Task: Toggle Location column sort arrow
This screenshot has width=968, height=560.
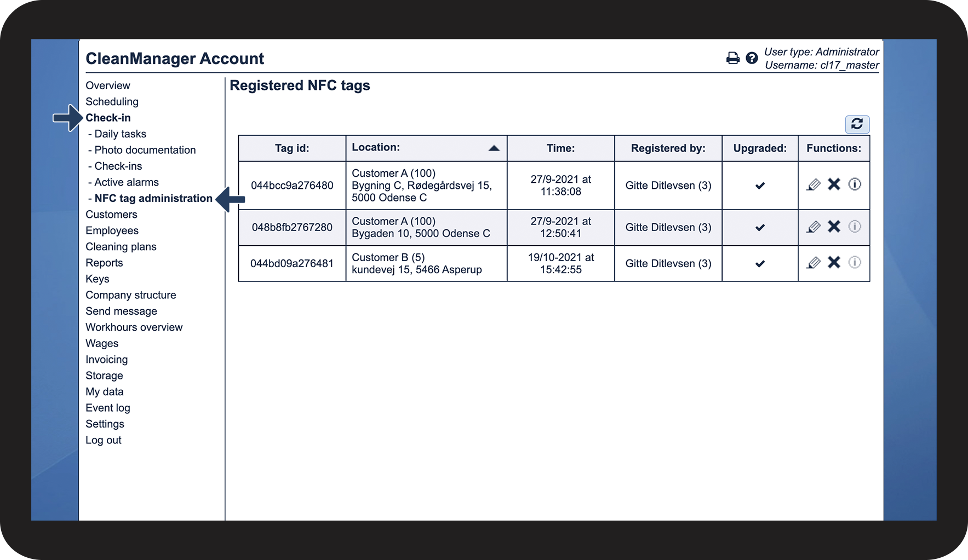Action: click(x=494, y=148)
